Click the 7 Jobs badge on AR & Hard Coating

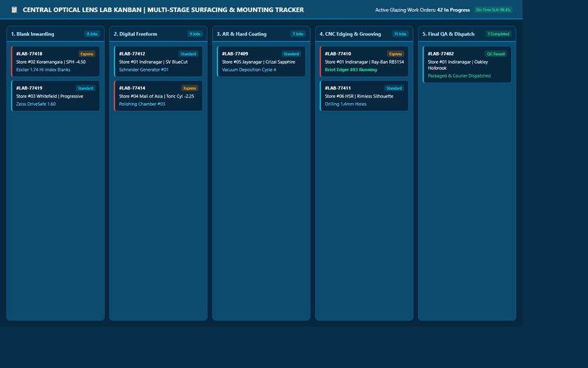point(298,34)
